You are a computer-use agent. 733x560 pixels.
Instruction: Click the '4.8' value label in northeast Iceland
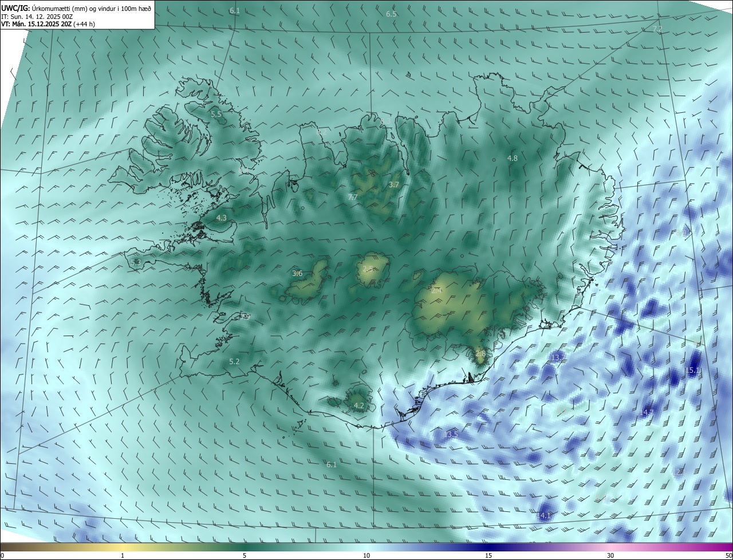(513, 158)
